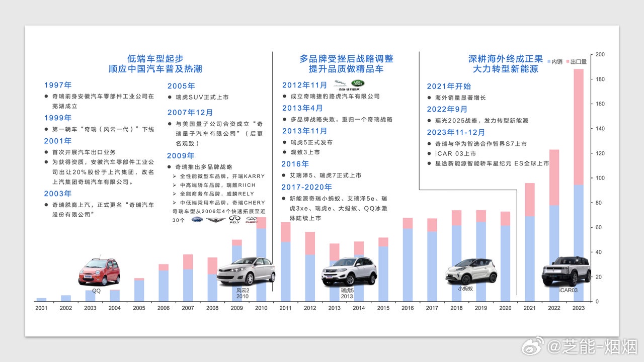Screen dimensions: 644x362
Task: Click the pink export segment of the 2021 bar
Action: pos(530,200)
